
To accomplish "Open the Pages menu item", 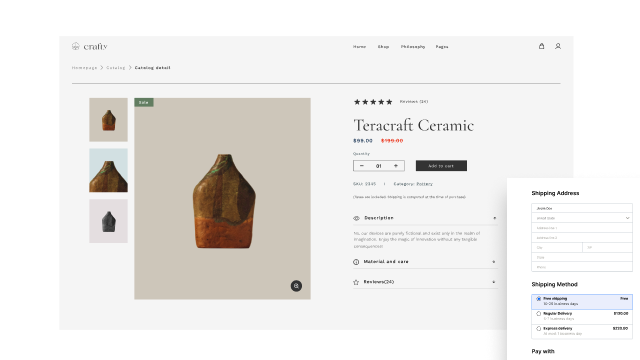I will point(442,47).
